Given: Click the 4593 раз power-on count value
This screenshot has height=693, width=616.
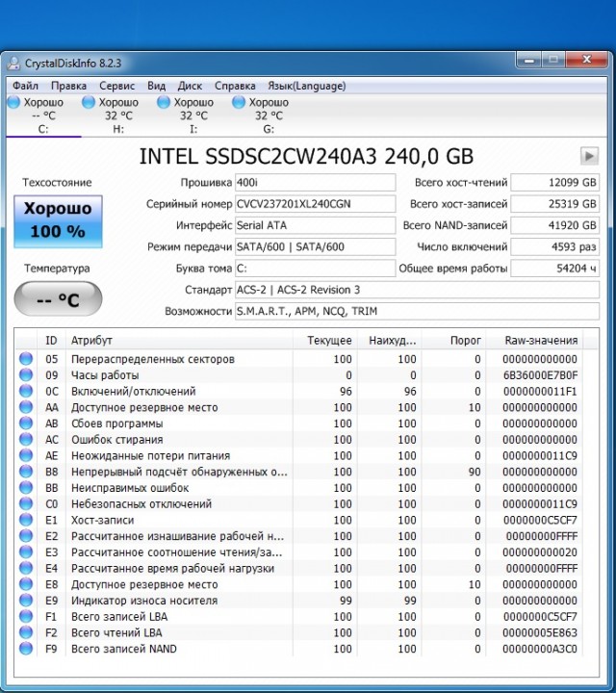Looking at the screenshot, I should (x=555, y=246).
